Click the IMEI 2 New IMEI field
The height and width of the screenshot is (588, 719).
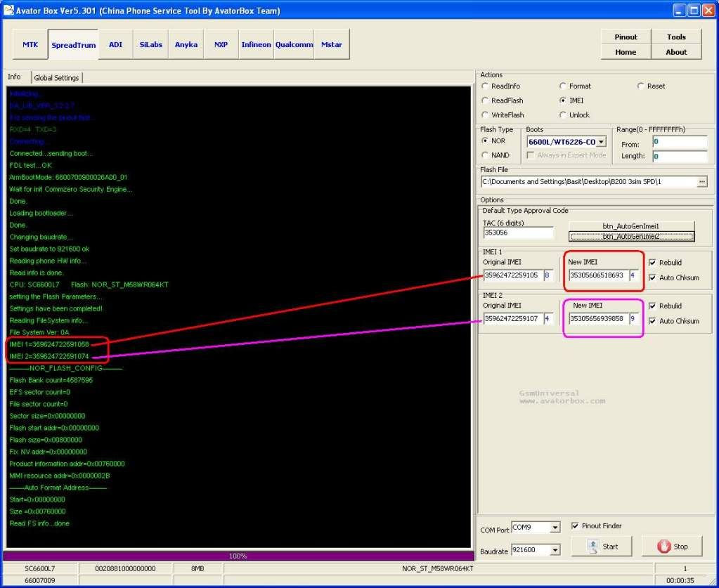click(598, 318)
